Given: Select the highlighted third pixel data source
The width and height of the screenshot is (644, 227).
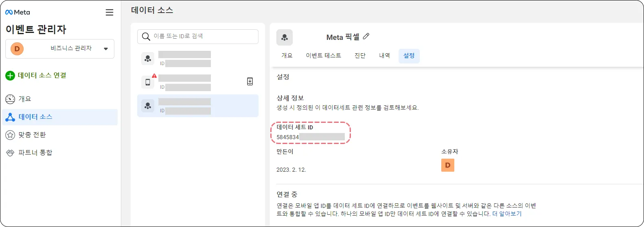Looking at the screenshot, I should (x=198, y=106).
